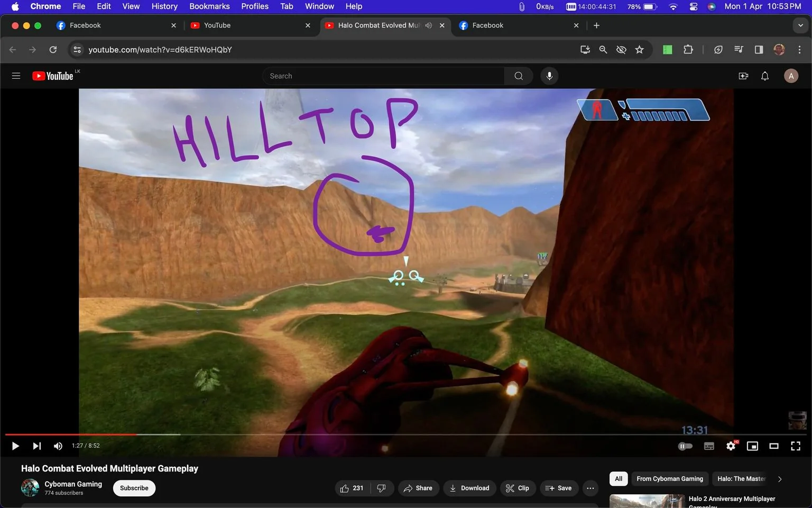812x508 pixels.
Task: Open the History menu
Action: click(164, 6)
